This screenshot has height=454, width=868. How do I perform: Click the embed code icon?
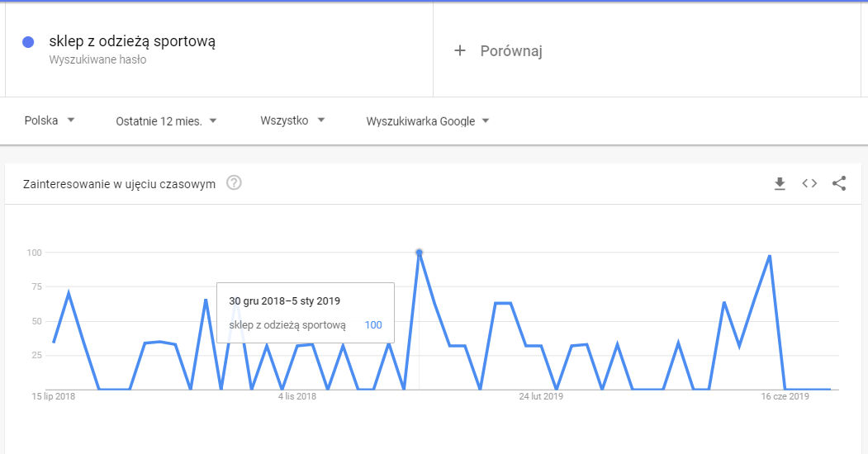809,183
